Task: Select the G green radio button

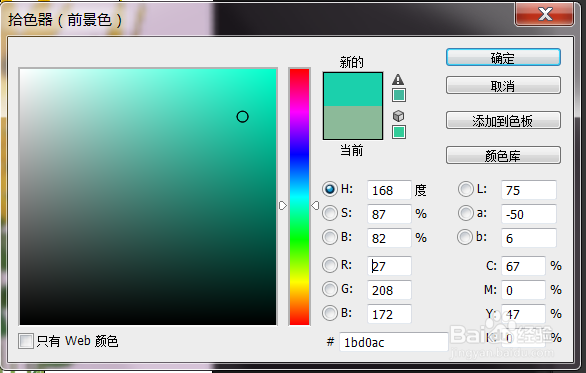Action: (330, 289)
